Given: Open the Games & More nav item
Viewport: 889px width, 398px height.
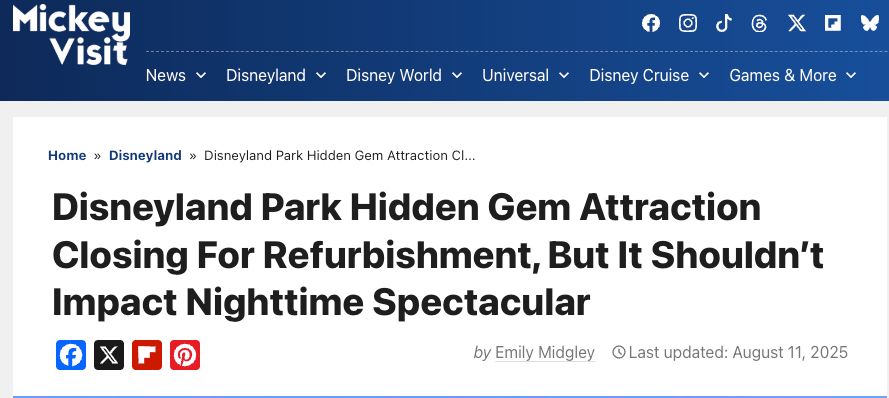Looking at the screenshot, I should (783, 75).
